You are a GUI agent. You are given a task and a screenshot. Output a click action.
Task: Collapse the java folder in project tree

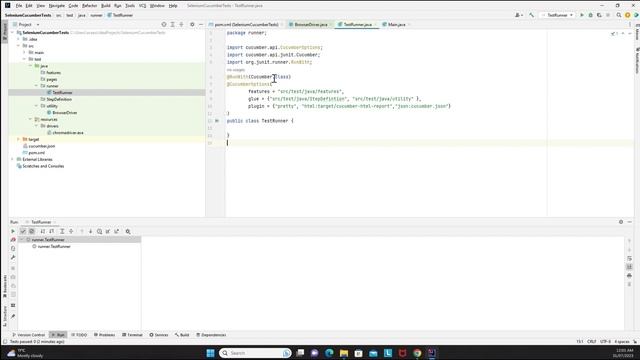pos(30,66)
